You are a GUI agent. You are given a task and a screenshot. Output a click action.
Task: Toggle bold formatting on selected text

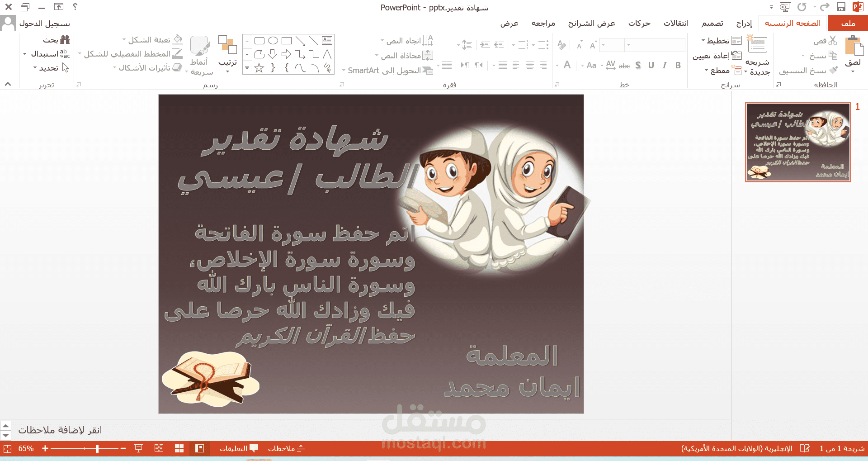tap(678, 66)
